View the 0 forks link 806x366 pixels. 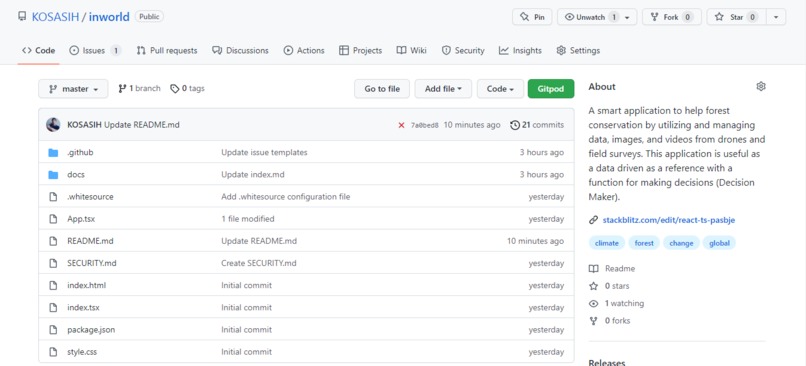pyautogui.click(x=609, y=321)
